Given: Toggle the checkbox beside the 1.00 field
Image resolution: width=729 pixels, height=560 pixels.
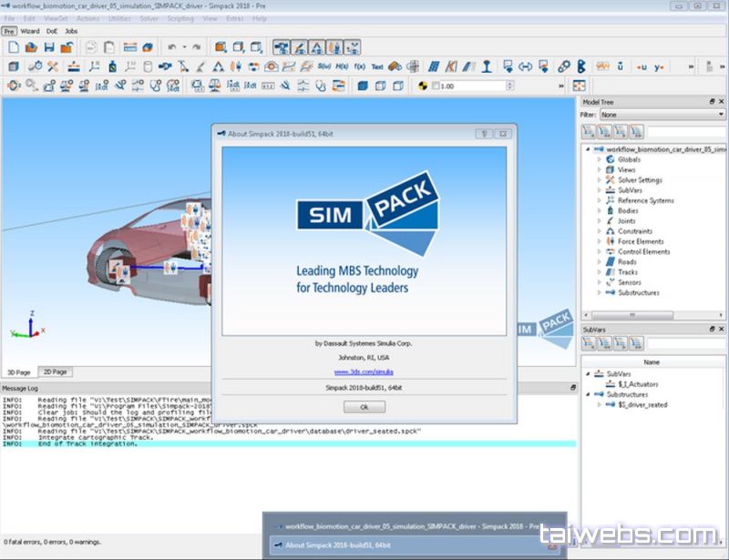Looking at the screenshot, I should [x=435, y=86].
